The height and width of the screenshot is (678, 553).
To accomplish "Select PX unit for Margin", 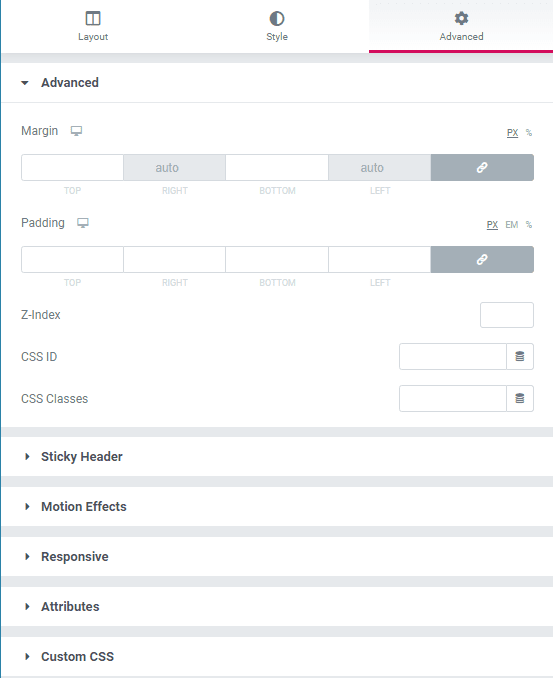I will click(x=512, y=133).
